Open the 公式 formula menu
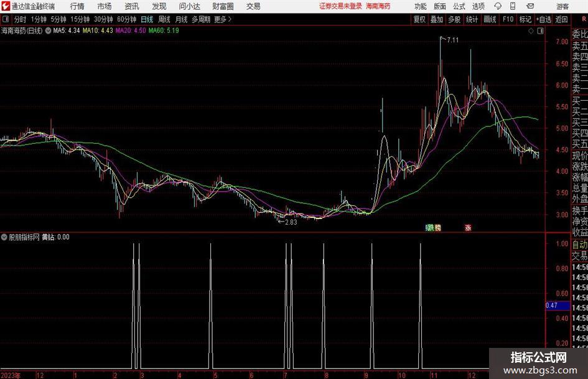This screenshot has height=379, width=588. pos(459,6)
